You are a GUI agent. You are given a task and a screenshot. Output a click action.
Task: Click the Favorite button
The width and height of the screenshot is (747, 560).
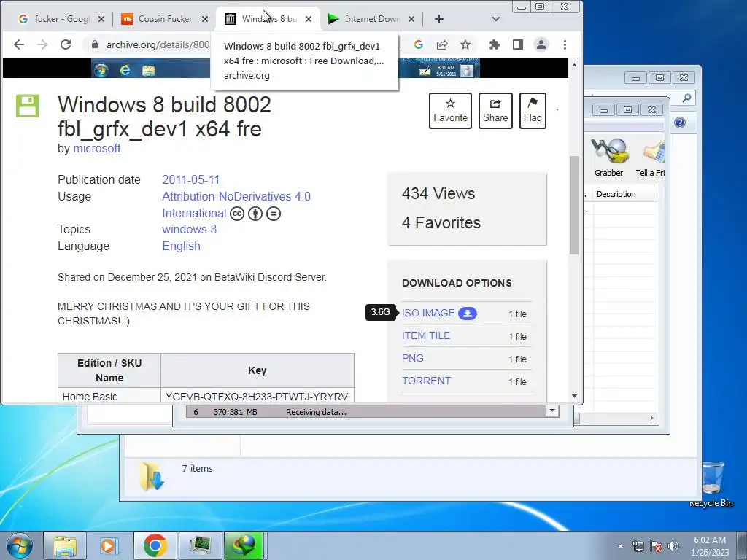point(450,111)
